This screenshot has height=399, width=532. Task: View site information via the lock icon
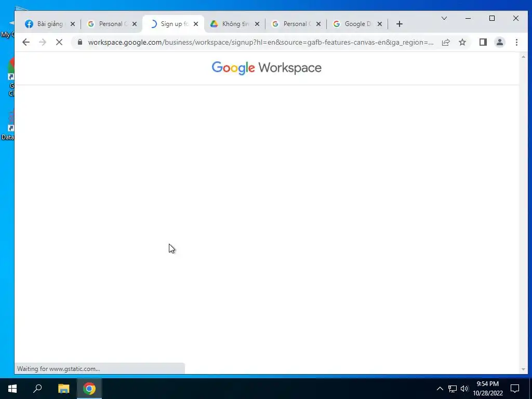point(80,42)
